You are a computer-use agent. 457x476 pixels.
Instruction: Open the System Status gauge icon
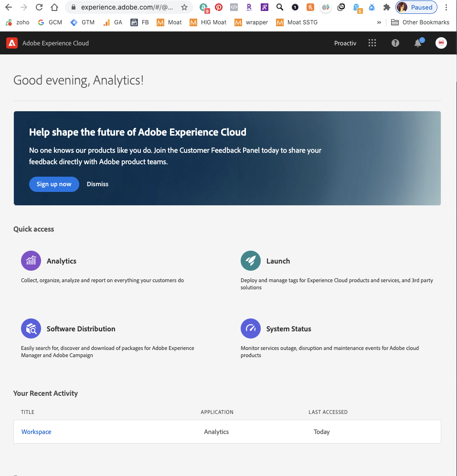point(251,328)
